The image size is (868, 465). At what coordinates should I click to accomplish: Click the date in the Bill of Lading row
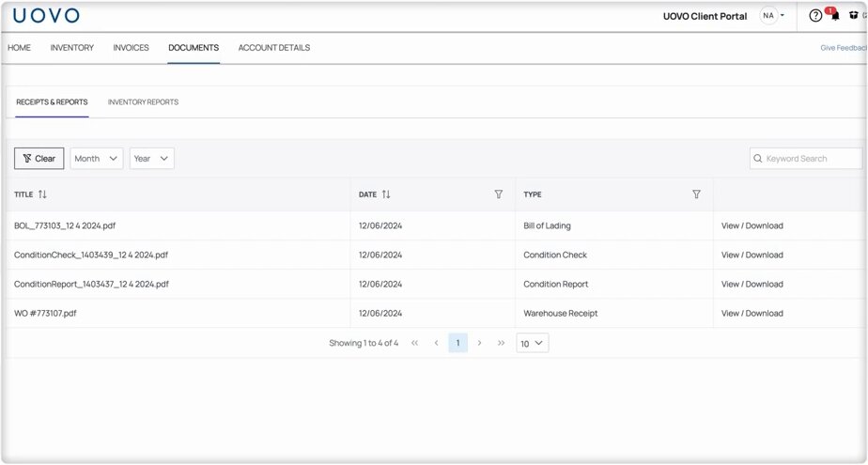[x=380, y=225]
